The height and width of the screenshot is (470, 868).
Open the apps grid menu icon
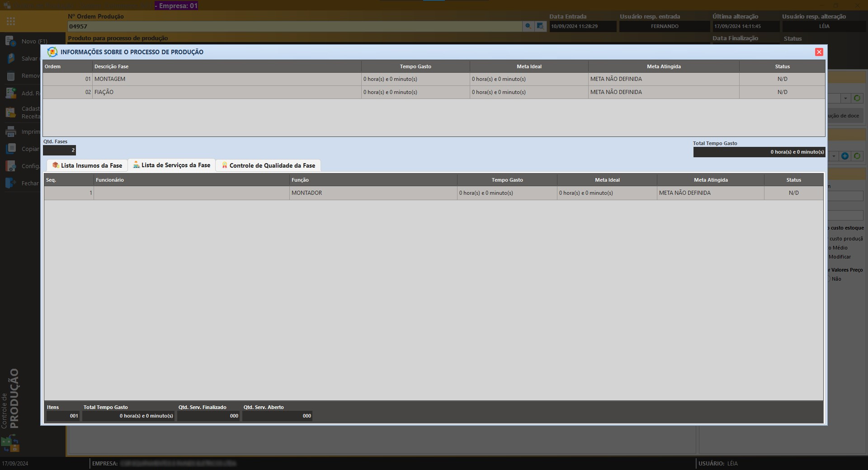[11, 21]
